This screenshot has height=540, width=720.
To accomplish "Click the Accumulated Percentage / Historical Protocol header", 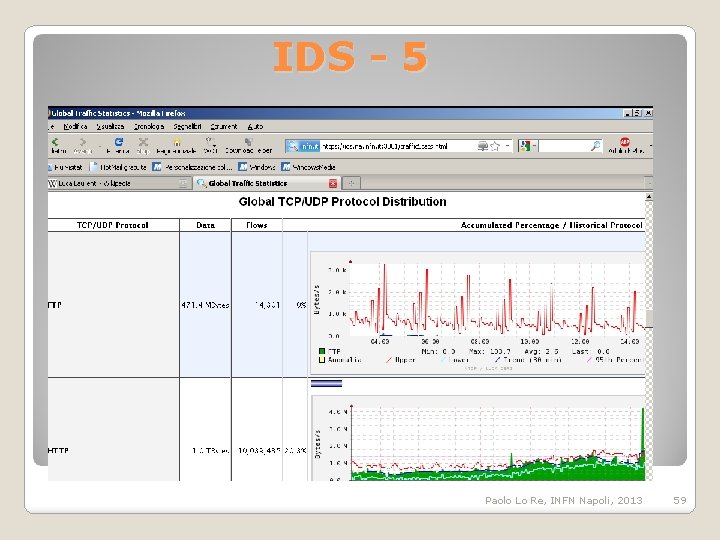I will tap(551, 225).
